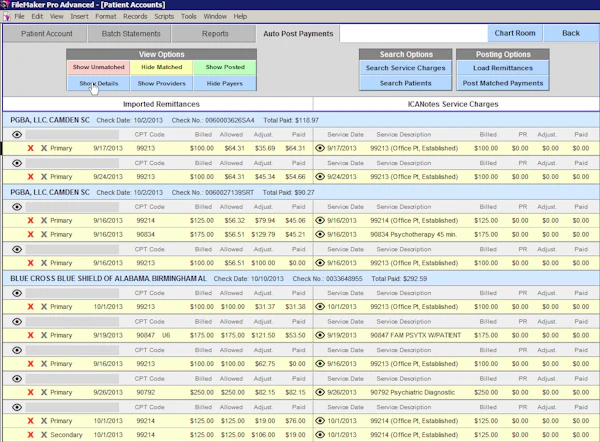
Task: Click Total Paid: $292.59 text
Action: pyautogui.click(x=399, y=279)
